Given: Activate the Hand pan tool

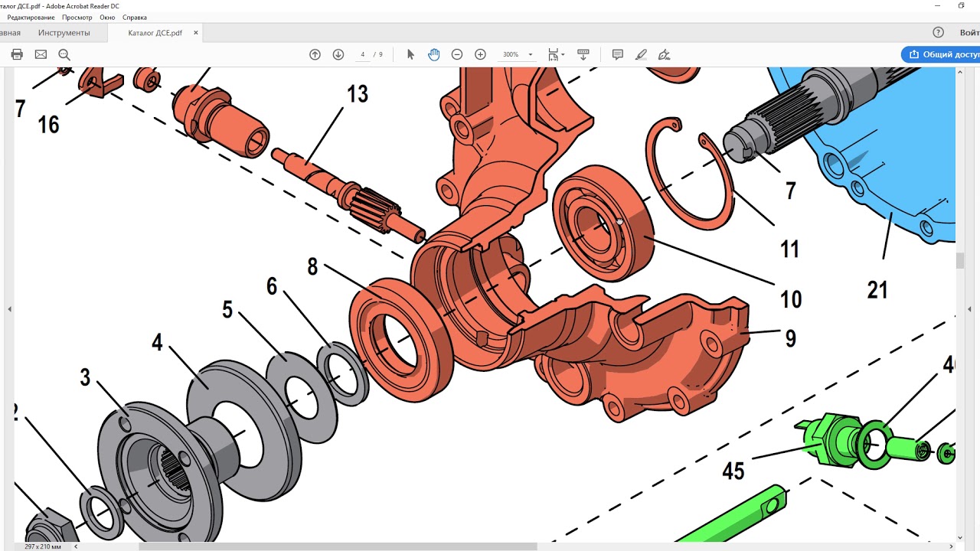Looking at the screenshot, I should 433,54.
